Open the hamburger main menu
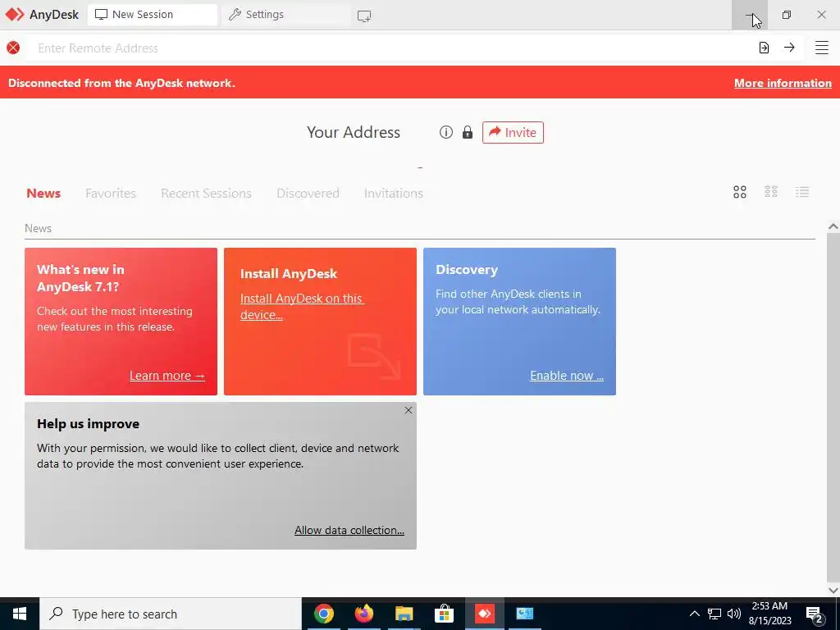The height and width of the screenshot is (630, 840). click(822, 48)
